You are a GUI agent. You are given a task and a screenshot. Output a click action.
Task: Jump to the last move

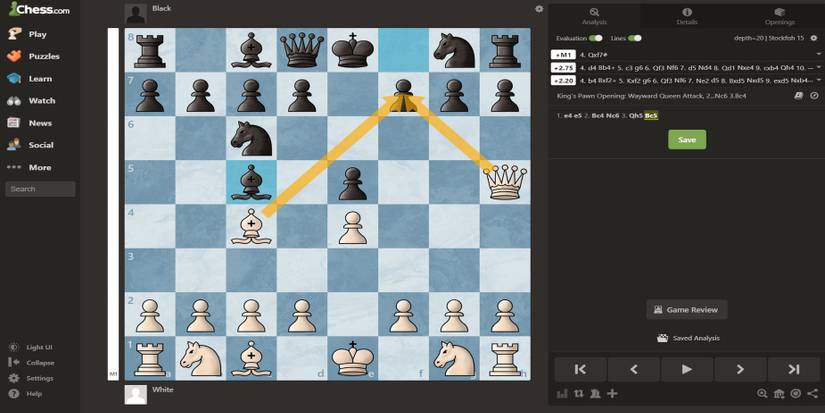(793, 370)
